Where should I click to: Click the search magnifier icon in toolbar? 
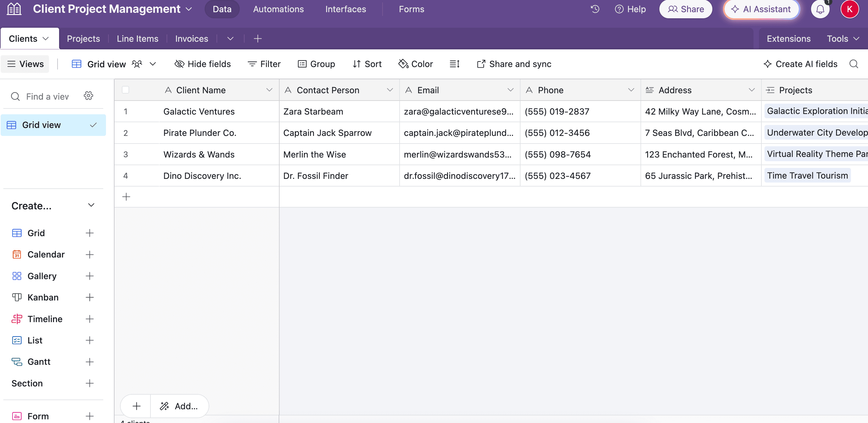click(853, 64)
